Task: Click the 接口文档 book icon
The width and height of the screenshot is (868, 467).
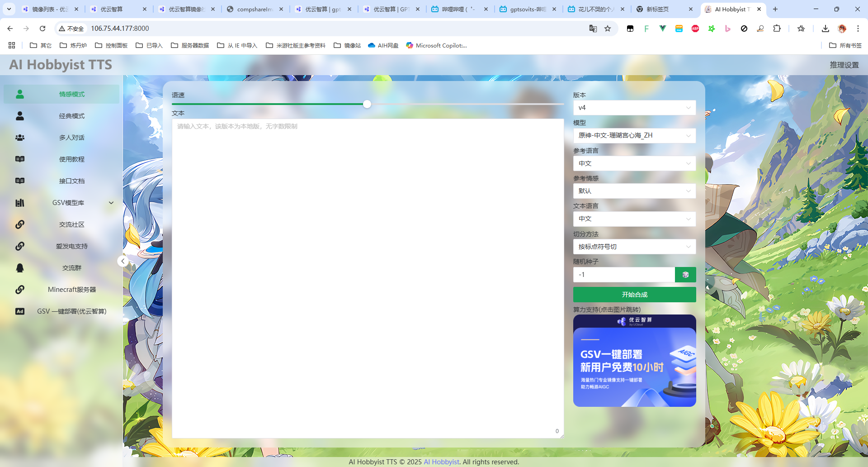Action: pos(20,181)
